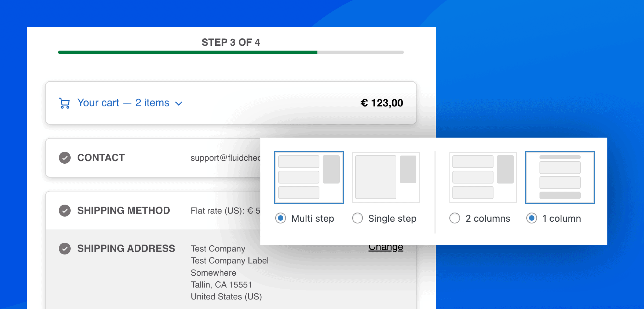Select the 1 column radio button
Viewport: 644px width, 309px height.
(x=532, y=218)
